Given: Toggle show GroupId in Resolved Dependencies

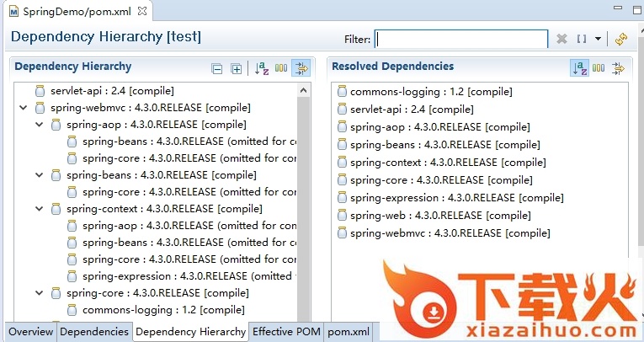Looking at the screenshot, I should (x=599, y=69).
